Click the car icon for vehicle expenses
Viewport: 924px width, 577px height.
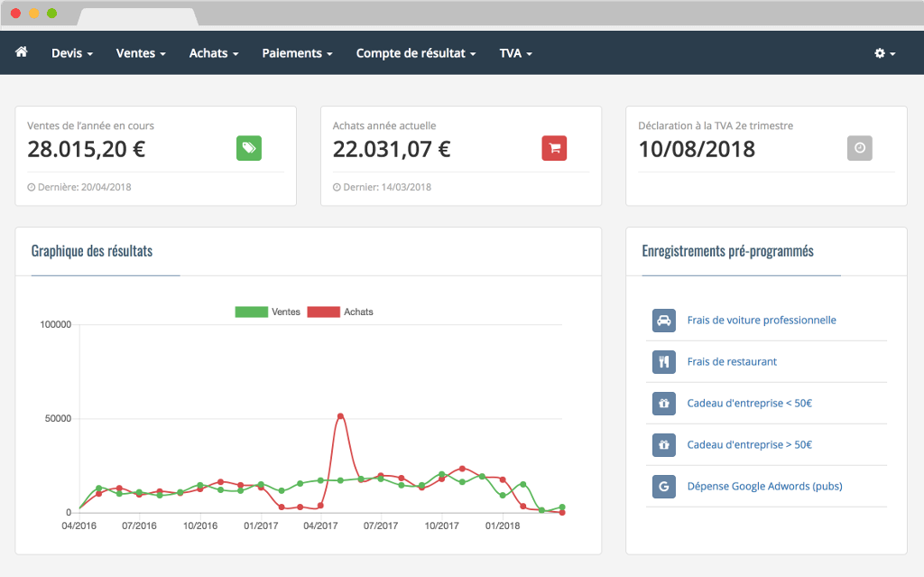pos(664,321)
